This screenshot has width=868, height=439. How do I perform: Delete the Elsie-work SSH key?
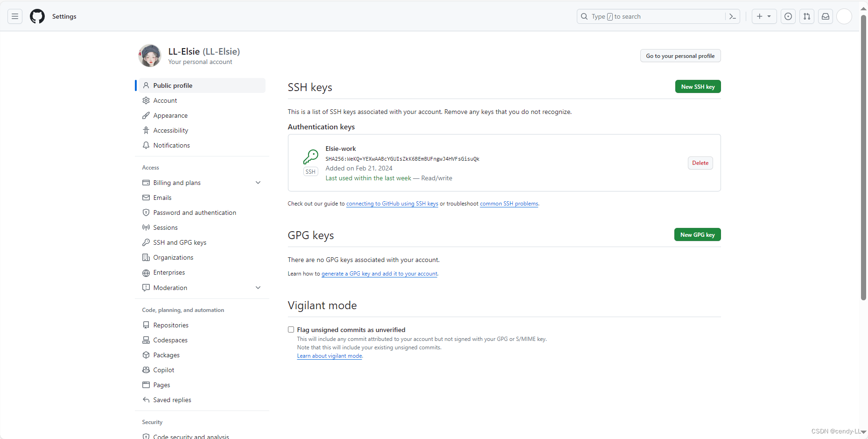tap(700, 163)
